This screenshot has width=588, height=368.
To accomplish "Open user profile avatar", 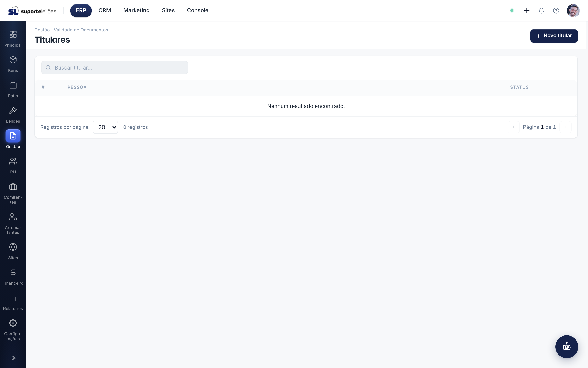I will point(573,10).
